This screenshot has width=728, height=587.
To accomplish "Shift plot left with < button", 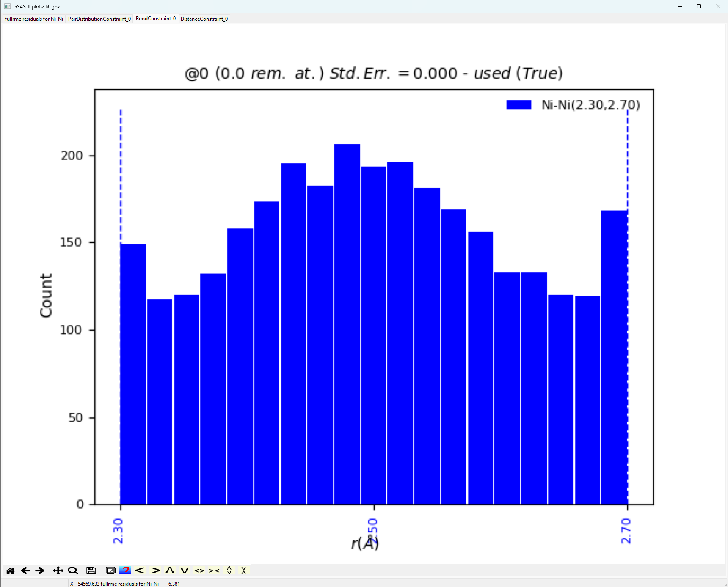I will pos(140,571).
